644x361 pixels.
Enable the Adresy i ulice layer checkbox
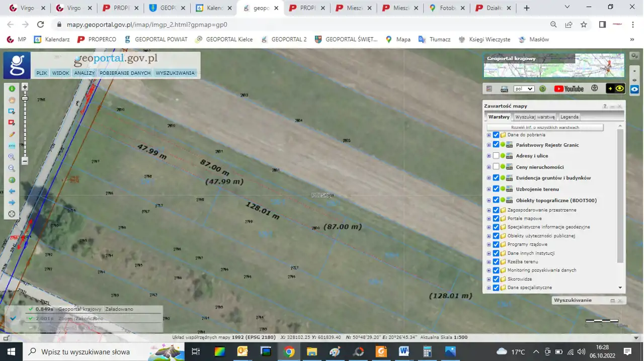[496, 156]
